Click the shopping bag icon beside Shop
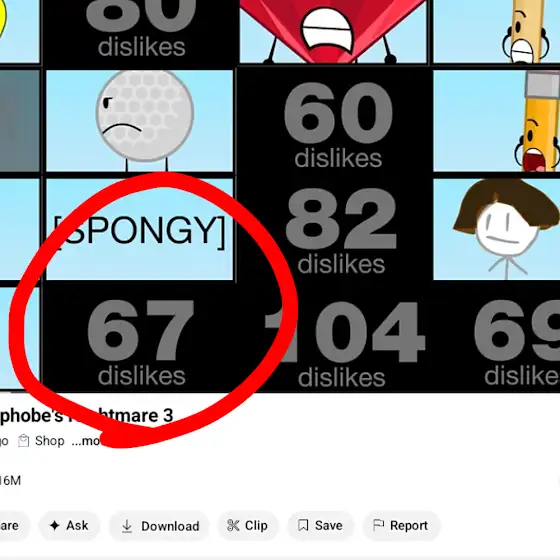 point(24,441)
